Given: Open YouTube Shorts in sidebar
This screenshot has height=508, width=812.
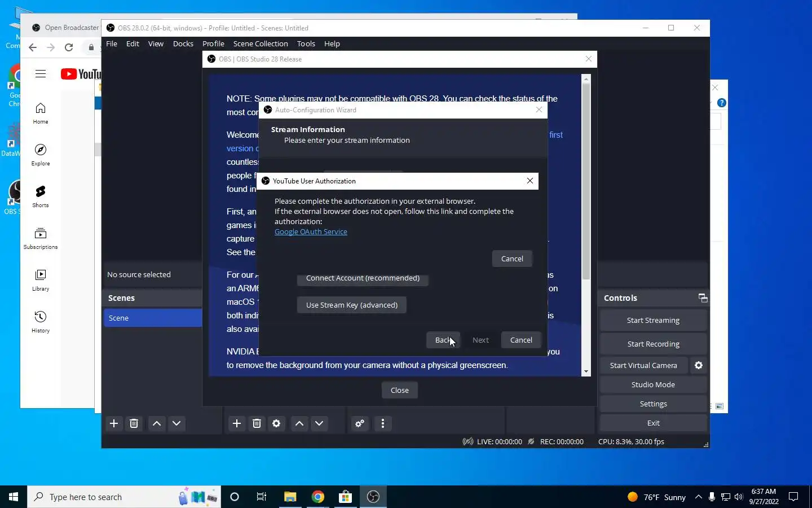Looking at the screenshot, I should point(41,196).
